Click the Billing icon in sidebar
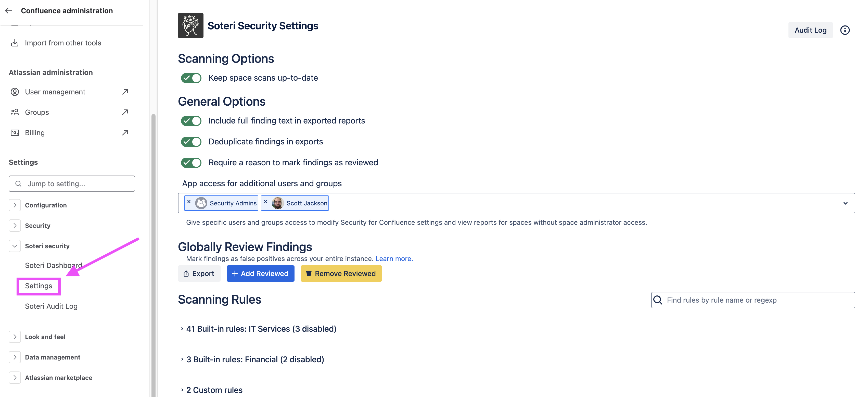Screen dimensions: 868x397 pyautogui.click(x=15, y=133)
